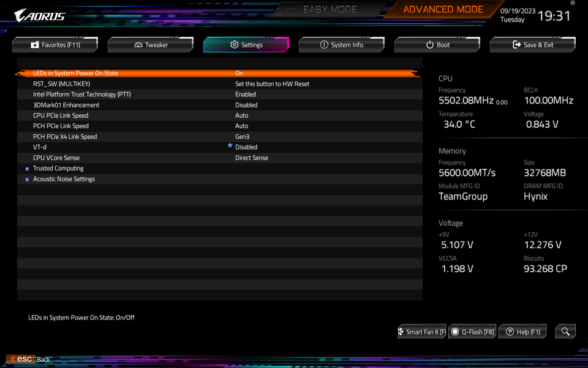The image size is (588, 368).
Task: Click the Hynix DRAM MFG ID
Action: click(535, 196)
